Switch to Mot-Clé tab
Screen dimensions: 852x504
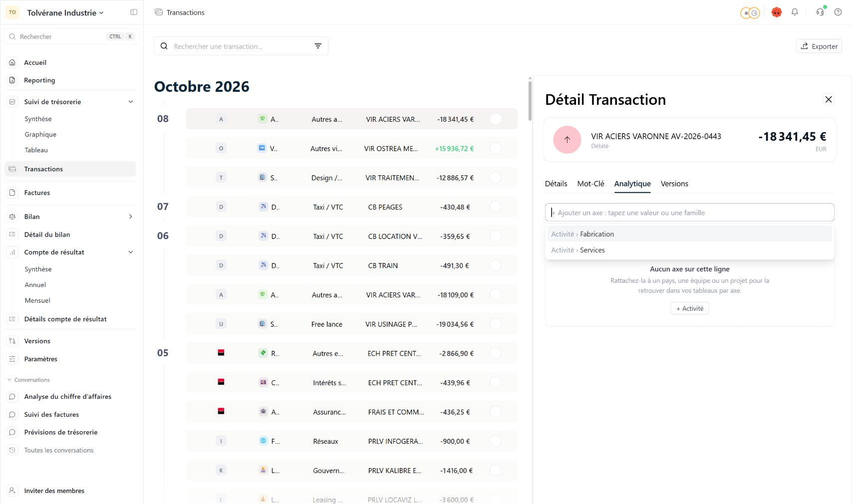click(x=590, y=184)
